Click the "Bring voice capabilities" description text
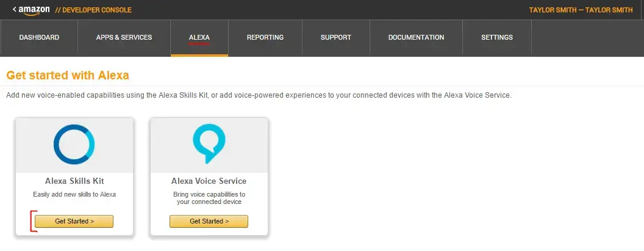644x251 pixels. (x=209, y=198)
